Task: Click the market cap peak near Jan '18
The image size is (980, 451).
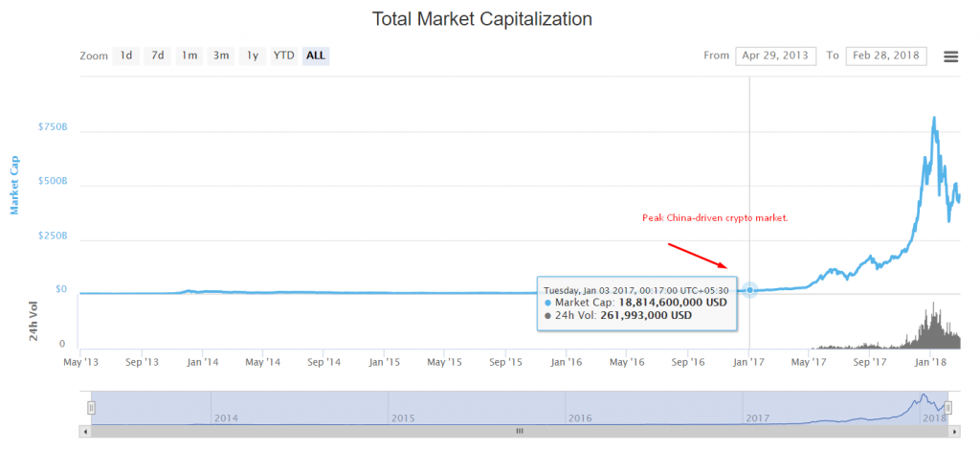Action: (934, 119)
